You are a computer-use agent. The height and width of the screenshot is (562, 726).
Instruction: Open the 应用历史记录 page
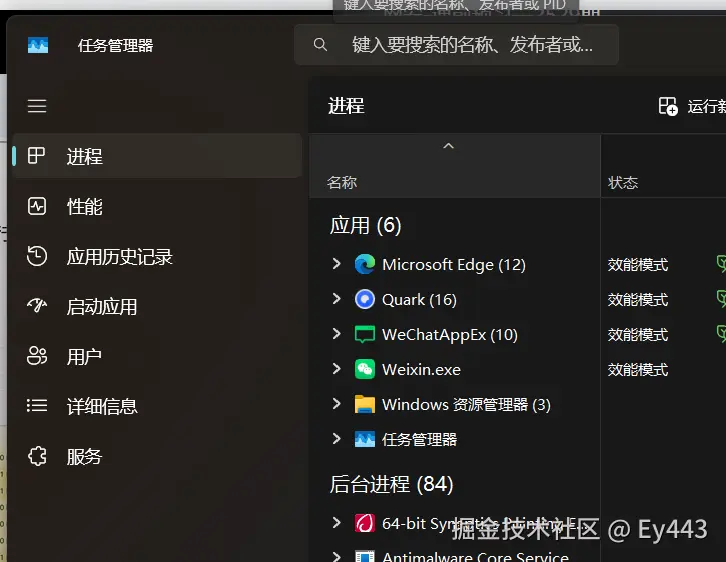point(157,256)
